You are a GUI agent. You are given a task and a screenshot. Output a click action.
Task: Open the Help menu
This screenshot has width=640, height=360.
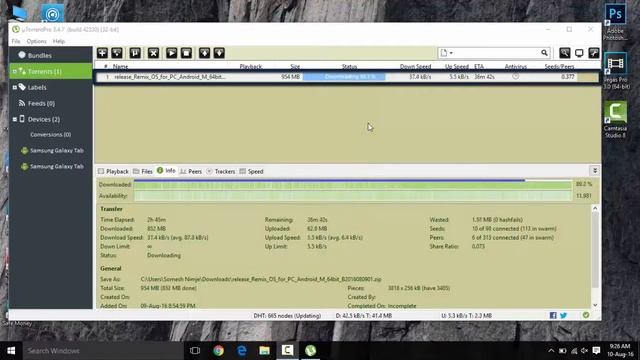[59, 41]
